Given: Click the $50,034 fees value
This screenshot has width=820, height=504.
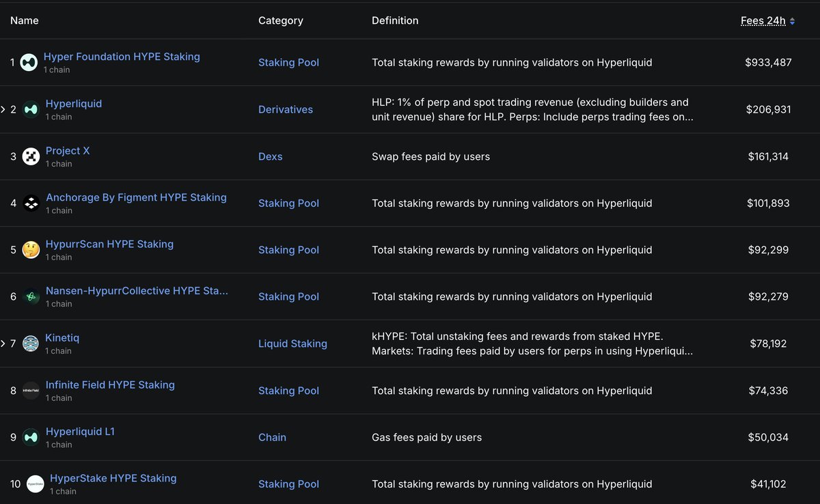Looking at the screenshot, I should point(768,437).
